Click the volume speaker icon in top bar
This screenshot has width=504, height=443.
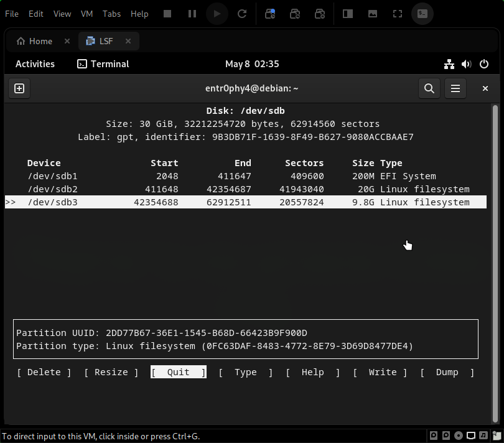467,64
